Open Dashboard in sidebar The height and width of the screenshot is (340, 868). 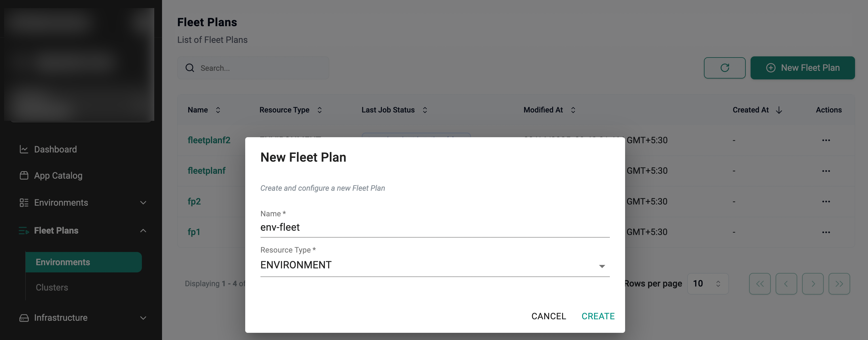55,149
